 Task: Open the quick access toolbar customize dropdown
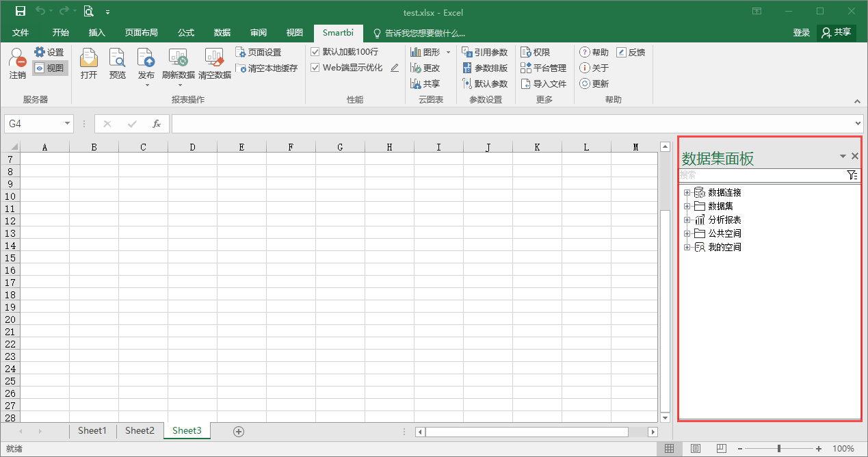coord(108,12)
